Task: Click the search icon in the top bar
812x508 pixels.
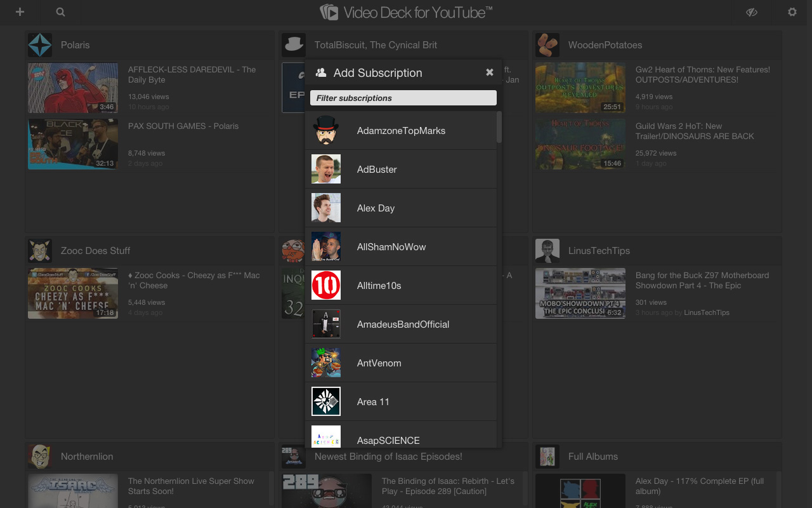Action: coord(60,12)
